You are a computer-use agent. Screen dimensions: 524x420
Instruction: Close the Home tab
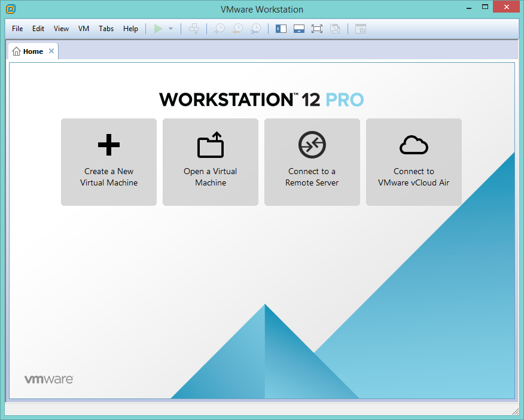pyautogui.click(x=51, y=51)
